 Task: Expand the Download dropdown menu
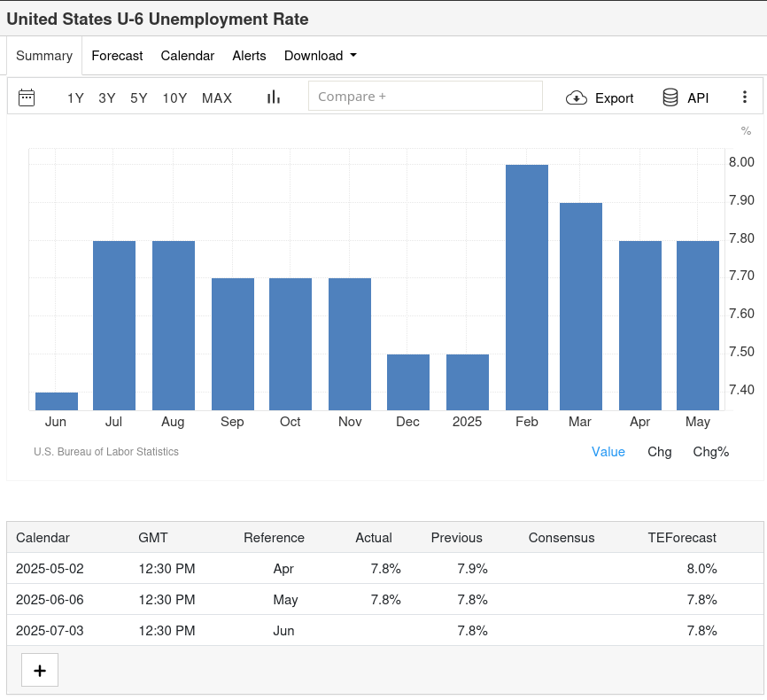320,56
